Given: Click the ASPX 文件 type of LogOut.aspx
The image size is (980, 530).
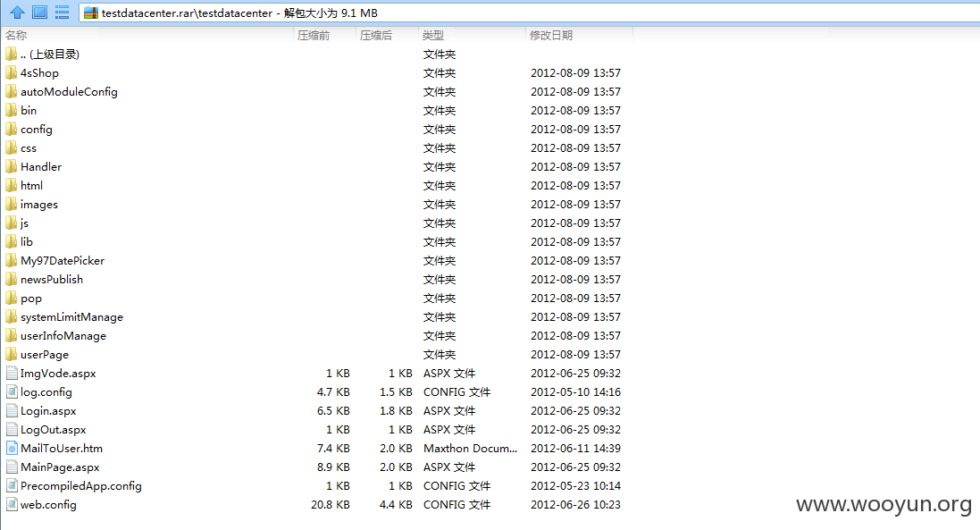Looking at the screenshot, I should click(449, 429).
